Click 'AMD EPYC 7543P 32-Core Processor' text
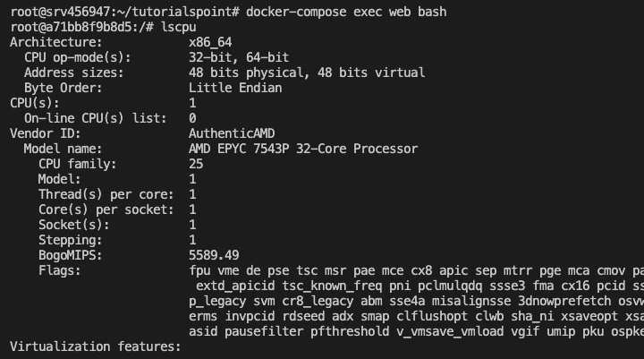This screenshot has height=359, width=644. pyautogui.click(x=302, y=149)
